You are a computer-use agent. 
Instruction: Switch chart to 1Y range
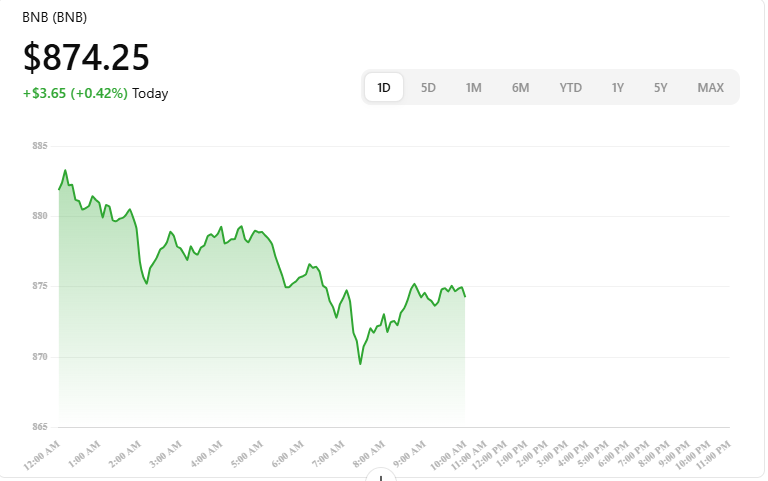pos(617,87)
